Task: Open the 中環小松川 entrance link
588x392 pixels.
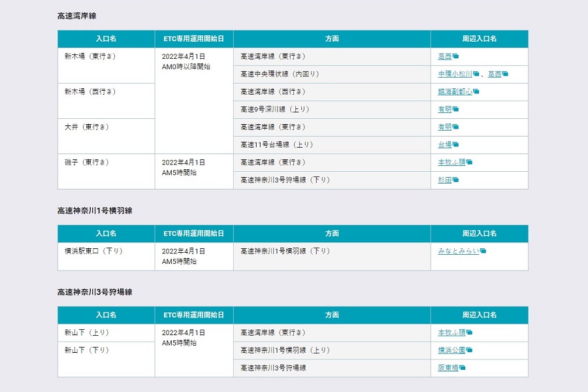Action: point(455,74)
